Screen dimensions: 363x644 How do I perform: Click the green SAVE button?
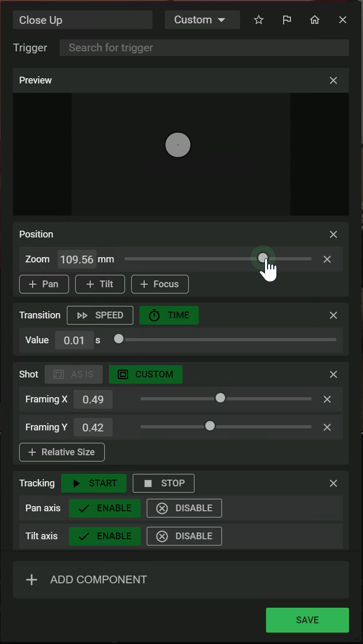point(307,620)
